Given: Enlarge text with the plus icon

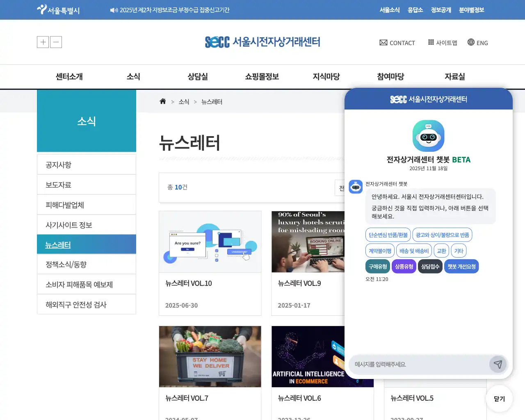Looking at the screenshot, I should tap(43, 42).
